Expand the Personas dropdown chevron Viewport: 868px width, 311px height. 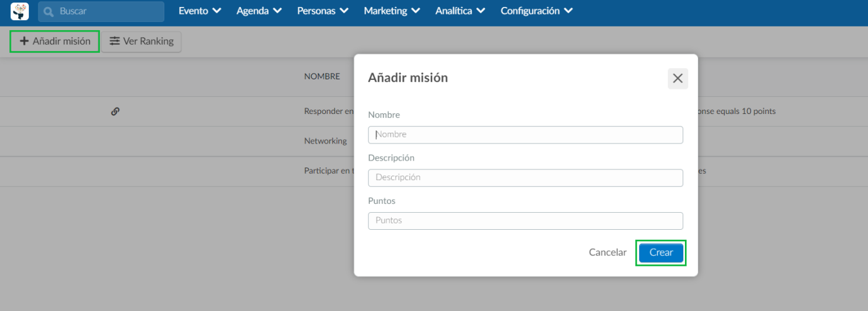(x=344, y=11)
